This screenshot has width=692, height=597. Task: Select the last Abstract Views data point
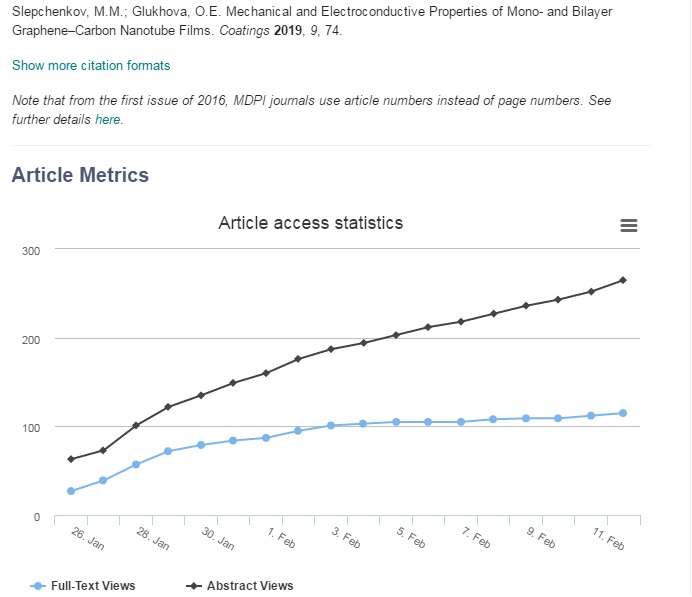click(x=623, y=280)
